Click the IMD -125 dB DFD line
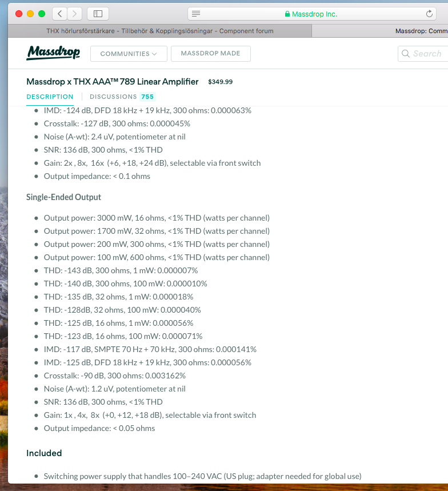 148,362
